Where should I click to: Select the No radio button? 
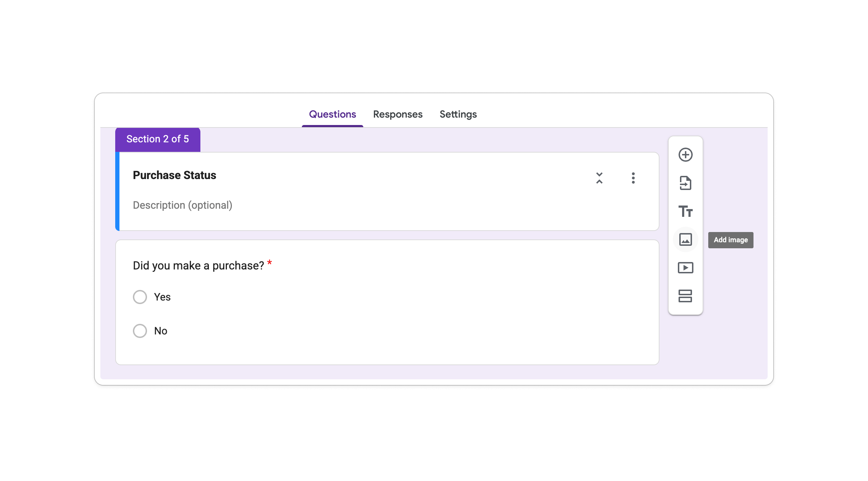pos(140,331)
